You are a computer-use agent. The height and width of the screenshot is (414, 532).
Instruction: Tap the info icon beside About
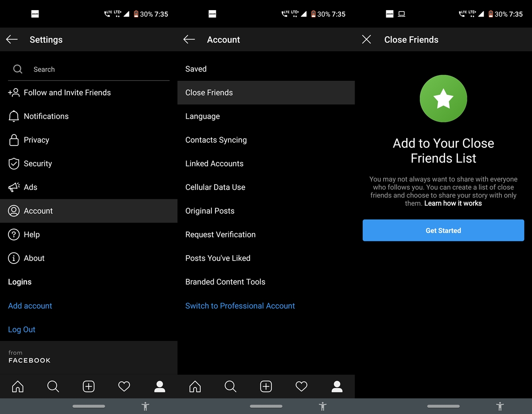(x=14, y=258)
